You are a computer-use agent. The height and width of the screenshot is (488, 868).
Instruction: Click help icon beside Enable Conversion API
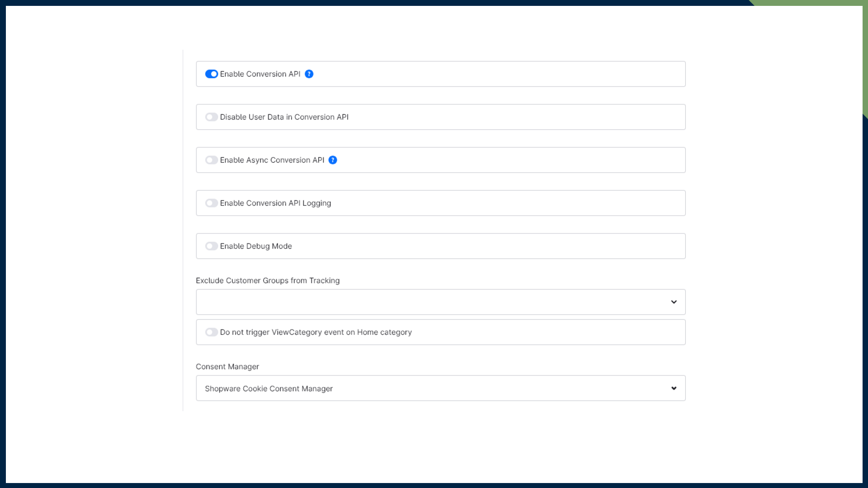(309, 74)
